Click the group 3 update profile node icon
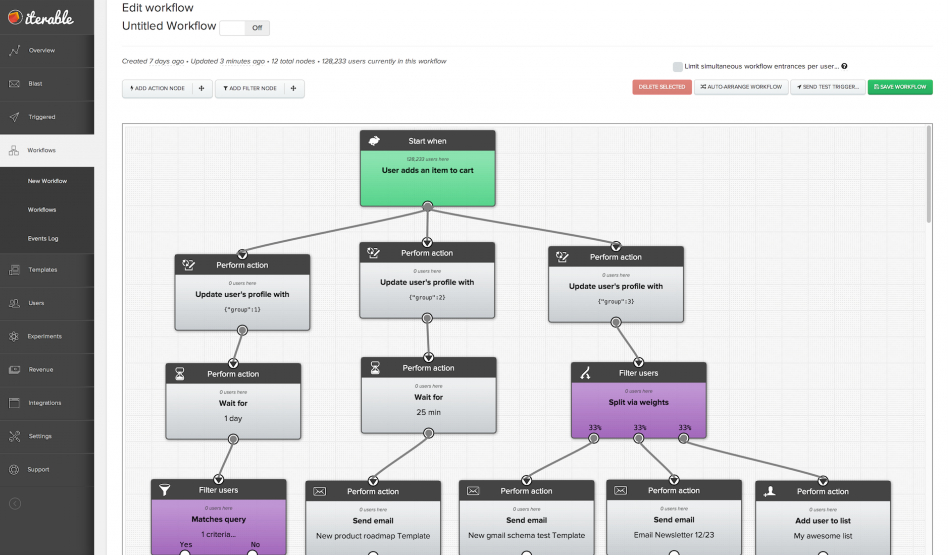Screen dimensions: 948x555 click(562, 257)
